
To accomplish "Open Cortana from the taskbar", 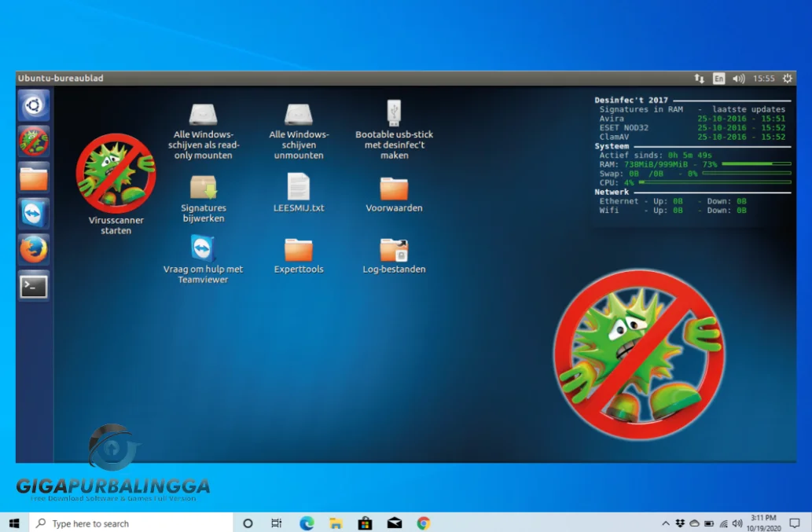I will pyautogui.click(x=248, y=523).
